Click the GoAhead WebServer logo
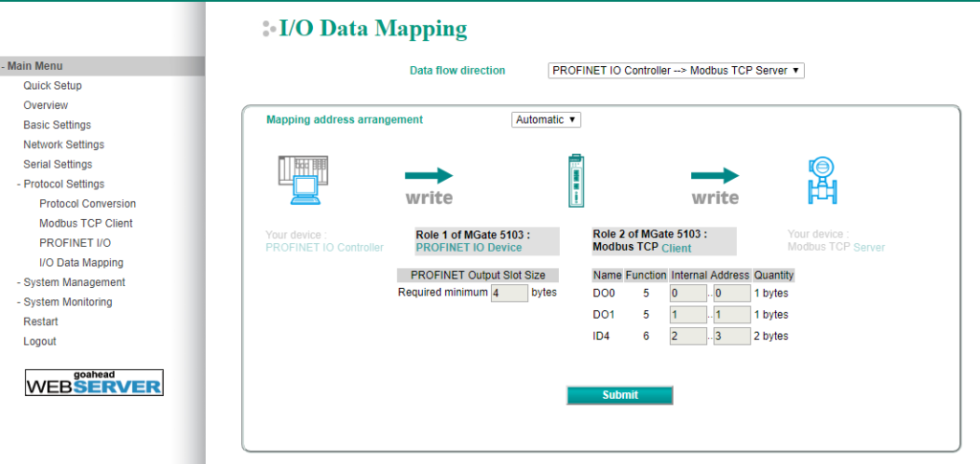The image size is (980, 464). (x=94, y=383)
